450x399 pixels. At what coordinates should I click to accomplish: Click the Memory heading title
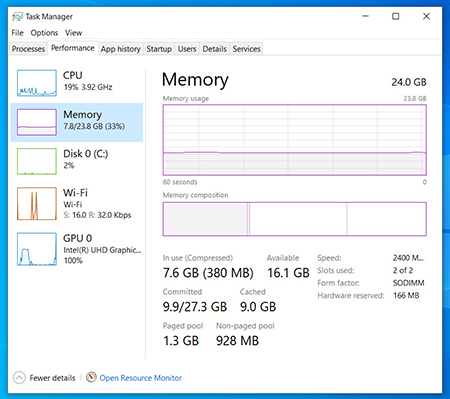[195, 80]
